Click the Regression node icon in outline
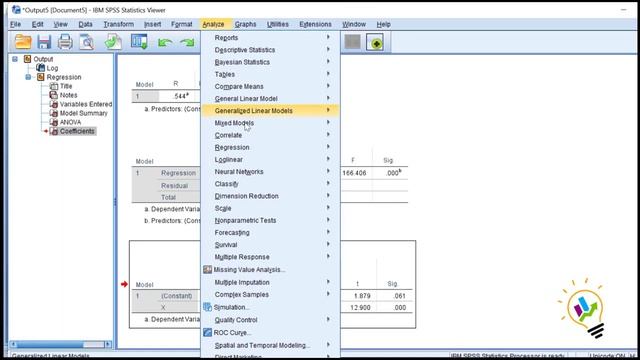640x360 pixels. (40, 77)
